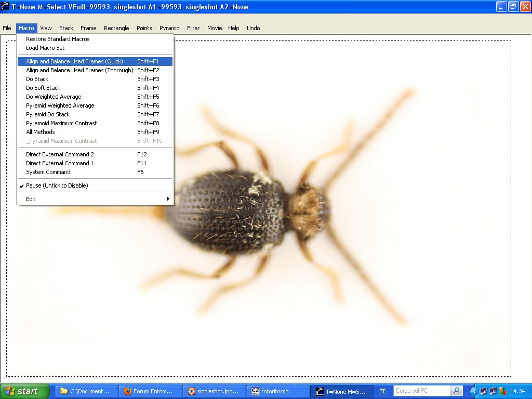This screenshot has width=532, height=399.
Task: Click the search magnifier icon in taskbar
Action: 456,391
